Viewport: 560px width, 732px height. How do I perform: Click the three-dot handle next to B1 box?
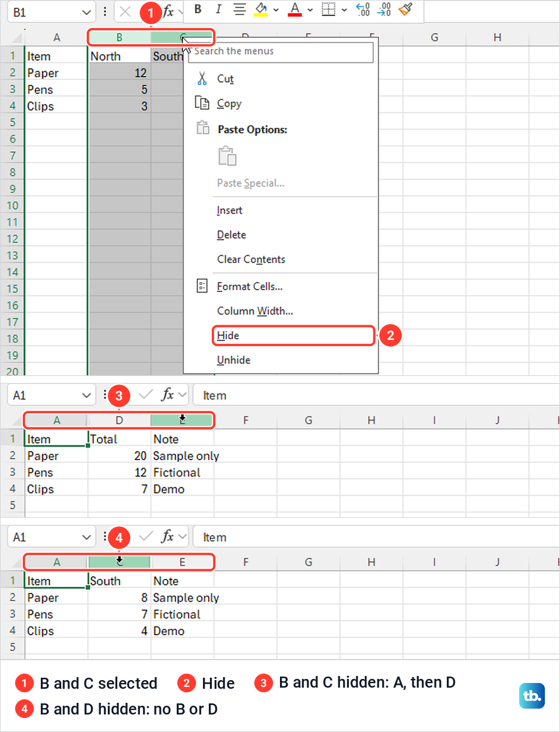click(105, 12)
